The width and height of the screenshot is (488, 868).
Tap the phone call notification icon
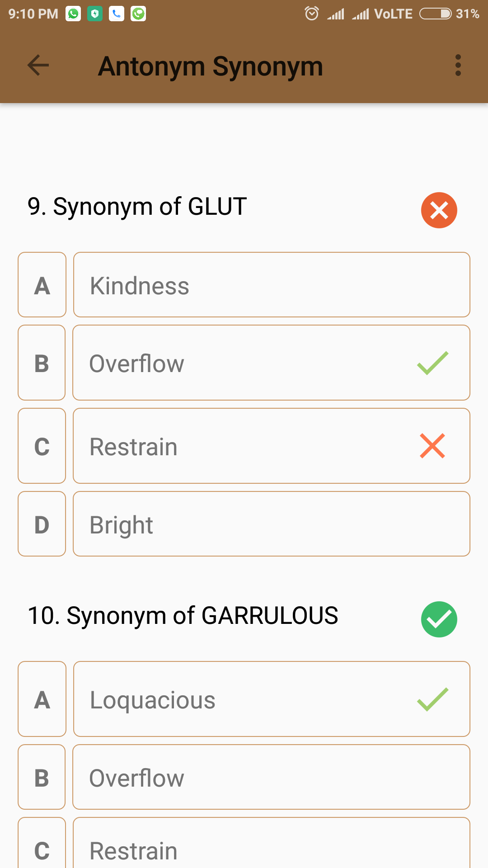(117, 14)
